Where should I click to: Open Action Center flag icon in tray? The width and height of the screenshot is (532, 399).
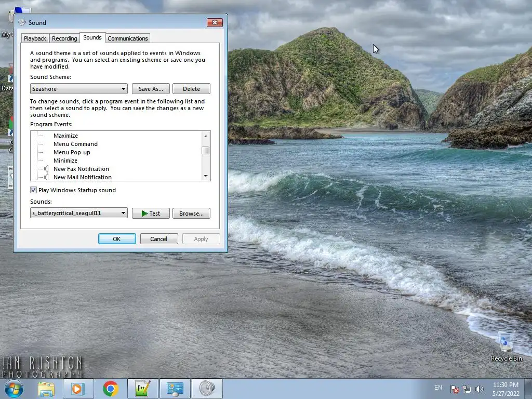point(455,389)
